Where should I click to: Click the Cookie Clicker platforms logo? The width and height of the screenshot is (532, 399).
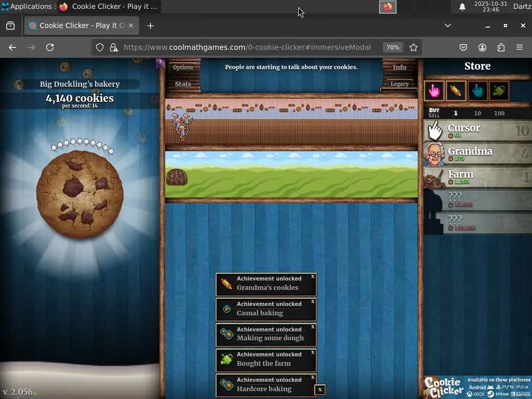444,388
